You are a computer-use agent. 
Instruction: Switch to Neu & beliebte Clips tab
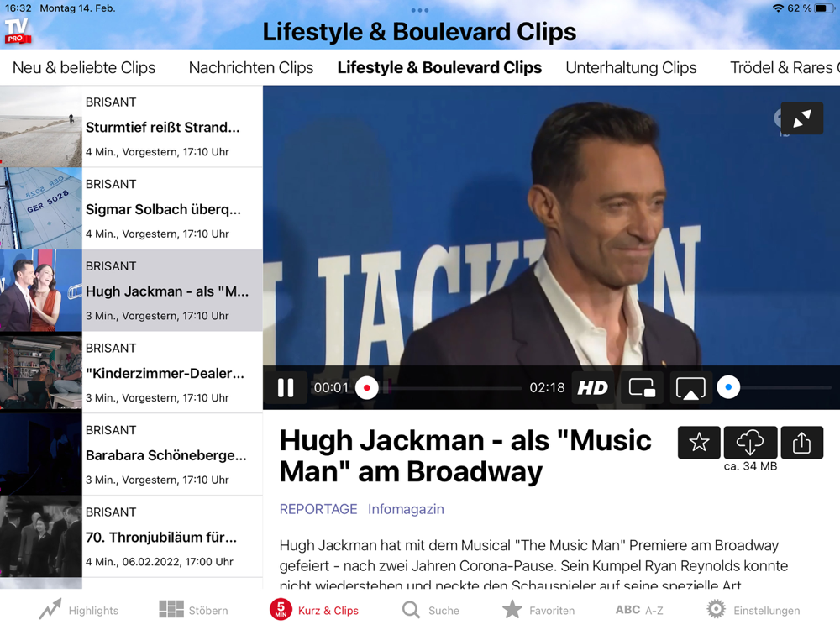(x=84, y=67)
